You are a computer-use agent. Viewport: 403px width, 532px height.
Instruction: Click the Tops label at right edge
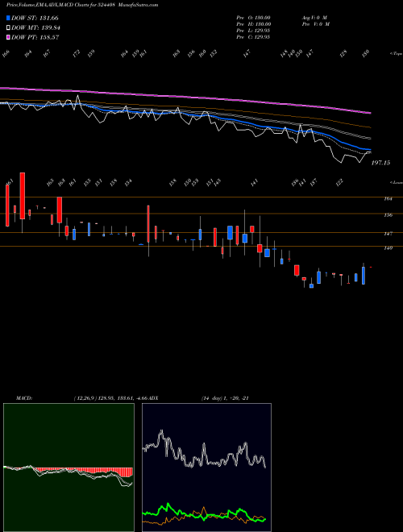396,54
